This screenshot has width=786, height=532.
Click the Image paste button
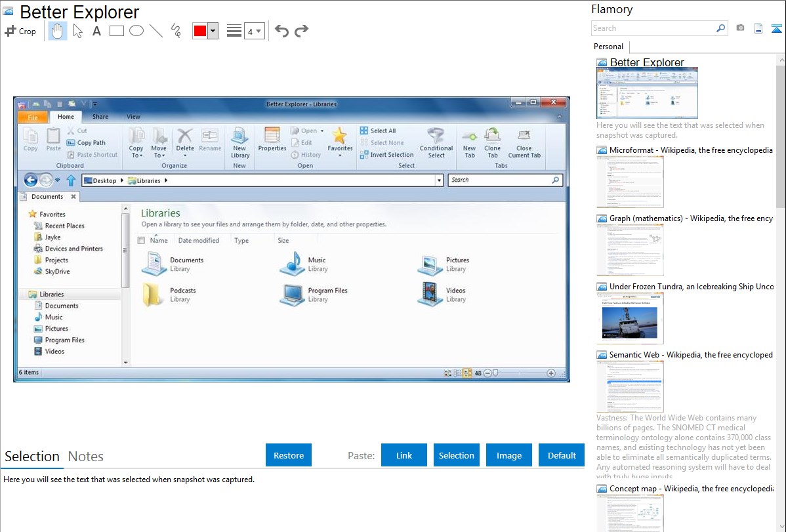[508, 455]
